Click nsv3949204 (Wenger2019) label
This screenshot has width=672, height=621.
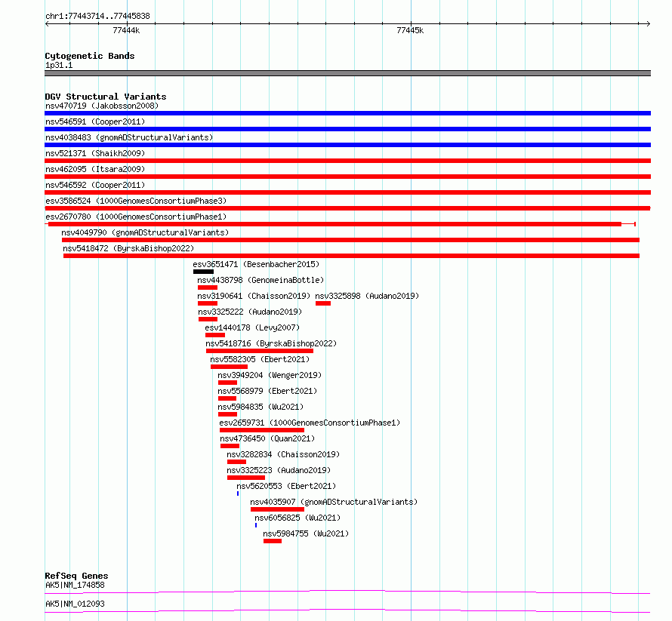click(x=270, y=375)
